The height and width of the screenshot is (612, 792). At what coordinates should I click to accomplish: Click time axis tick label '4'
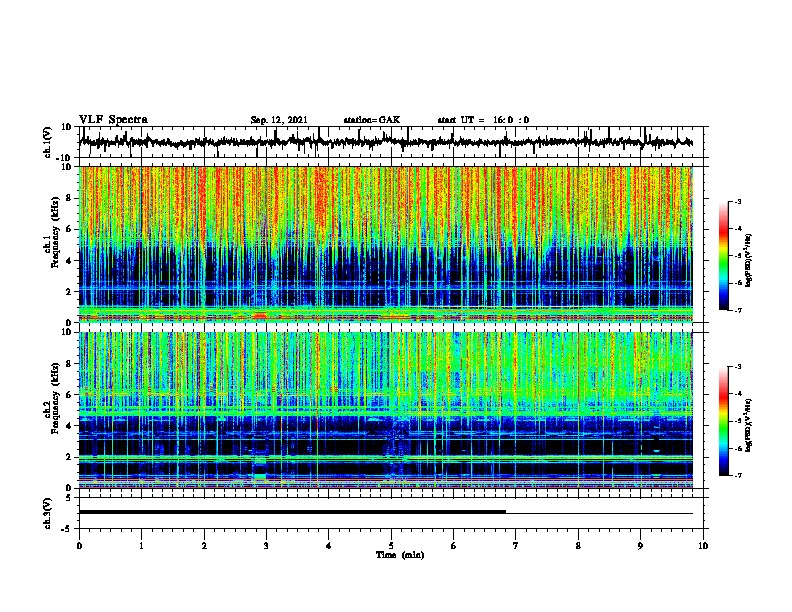[x=329, y=546]
